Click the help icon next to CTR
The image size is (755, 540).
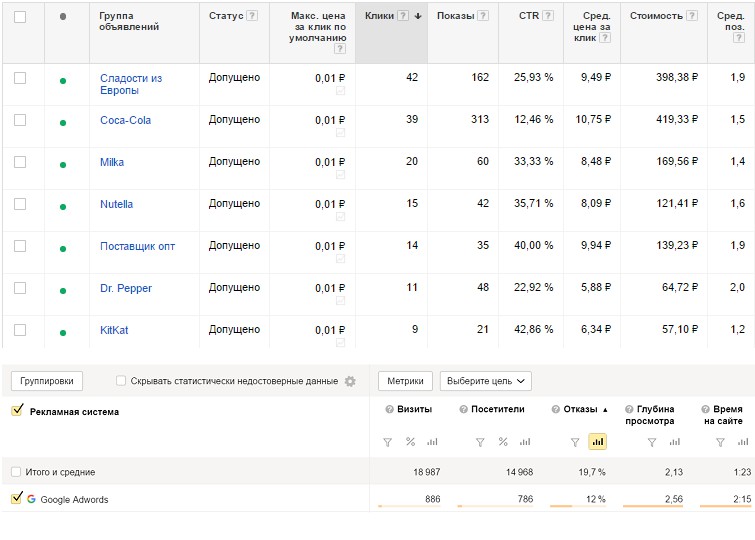pyautogui.click(x=548, y=16)
